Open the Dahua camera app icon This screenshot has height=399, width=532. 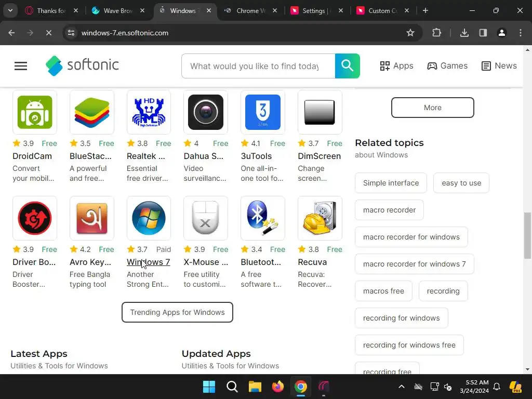206,112
